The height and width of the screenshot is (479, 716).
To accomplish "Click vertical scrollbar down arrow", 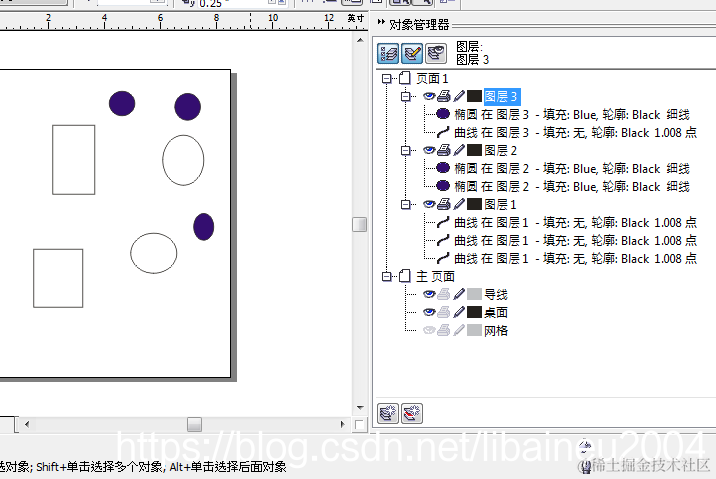I will point(360,407).
